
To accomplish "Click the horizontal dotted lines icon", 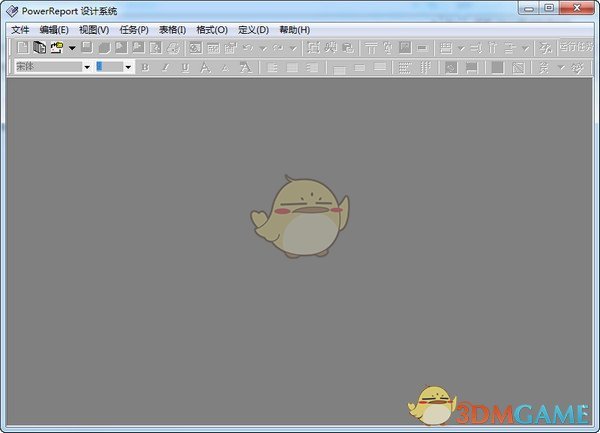I will click(405, 68).
